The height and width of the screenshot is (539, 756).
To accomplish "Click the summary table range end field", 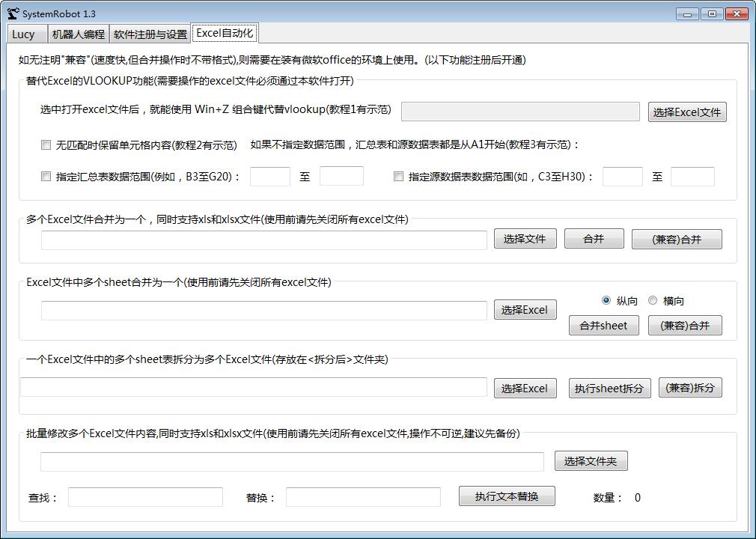I will click(341, 177).
